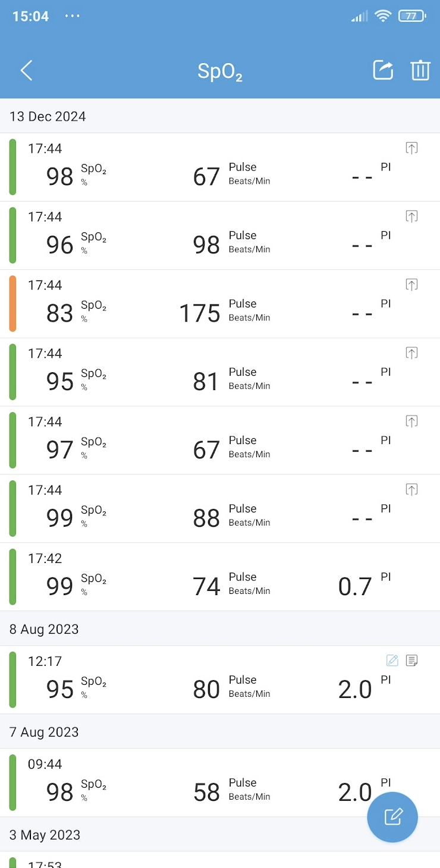Tap the trash delete icon

tap(420, 70)
